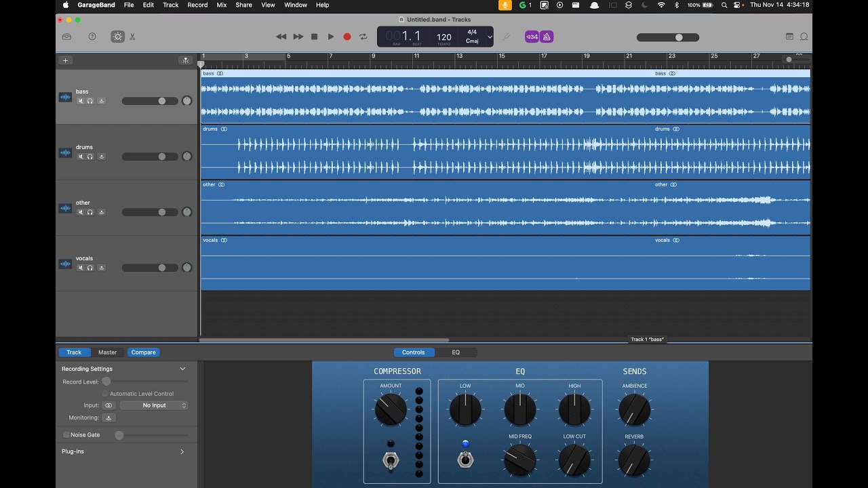Click the Stop transport button
This screenshot has height=488, width=868.
pyautogui.click(x=315, y=37)
